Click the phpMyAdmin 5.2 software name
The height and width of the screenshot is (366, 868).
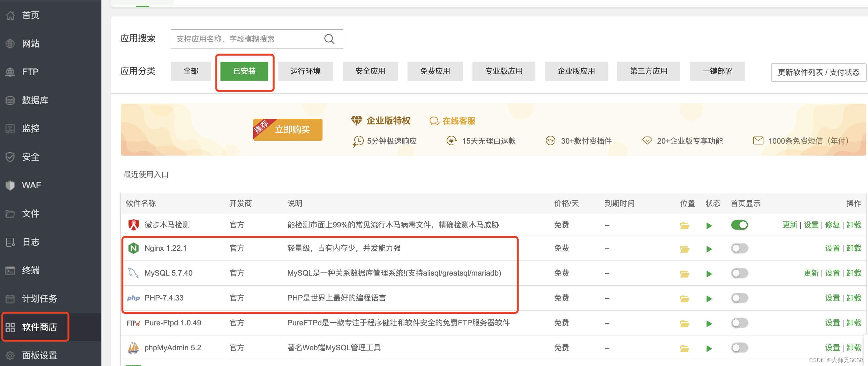pyautogui.click(x=173, y=348)
